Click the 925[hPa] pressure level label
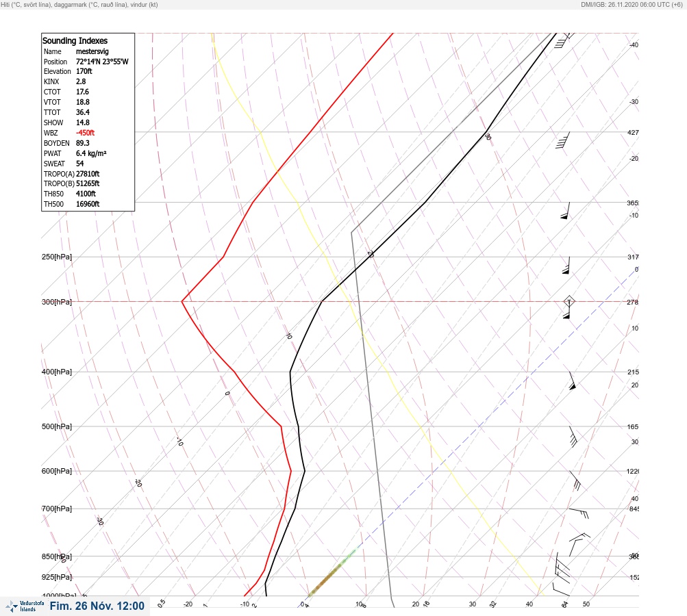Screen dimensions: 687x616 click(x=57, y=577)
